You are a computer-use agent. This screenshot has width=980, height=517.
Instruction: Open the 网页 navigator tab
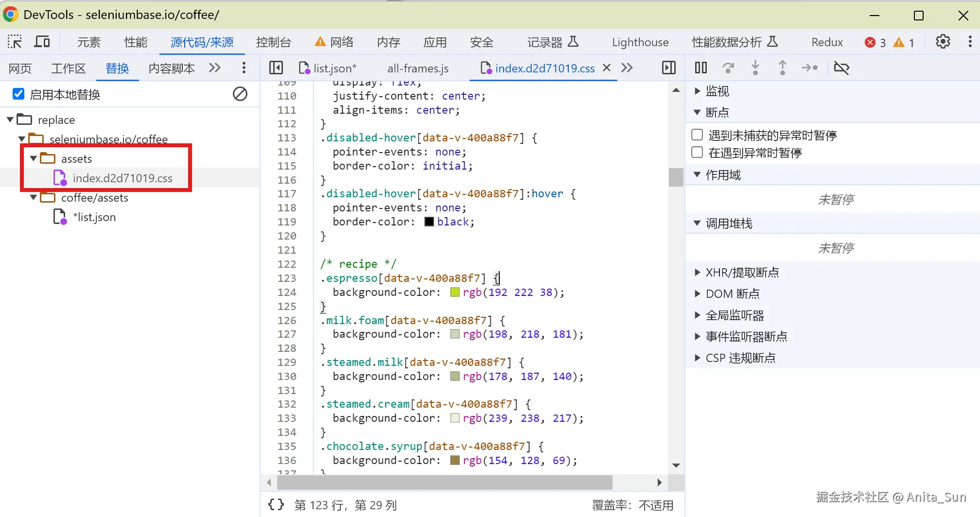click(20, 68)
